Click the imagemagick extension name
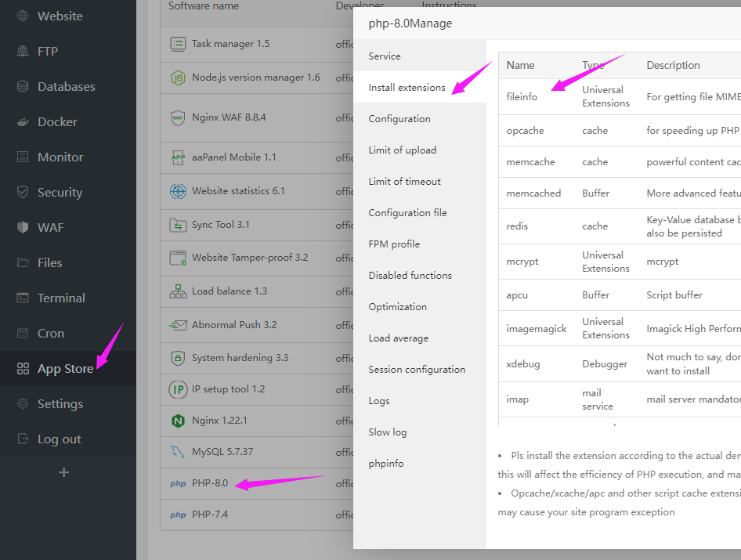The width and height of the screenshot is (741, 560). pyautogui.click(x=537, y=328)
